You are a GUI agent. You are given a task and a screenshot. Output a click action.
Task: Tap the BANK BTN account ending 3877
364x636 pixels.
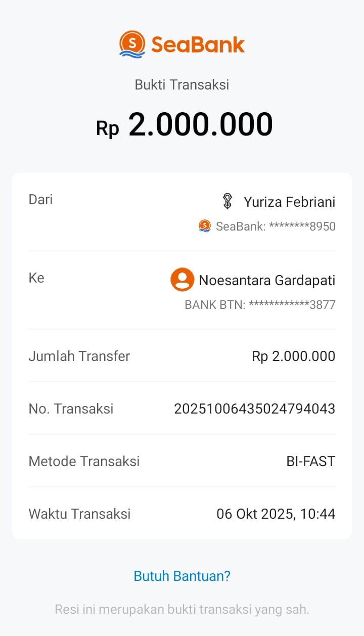pos(260,305)
